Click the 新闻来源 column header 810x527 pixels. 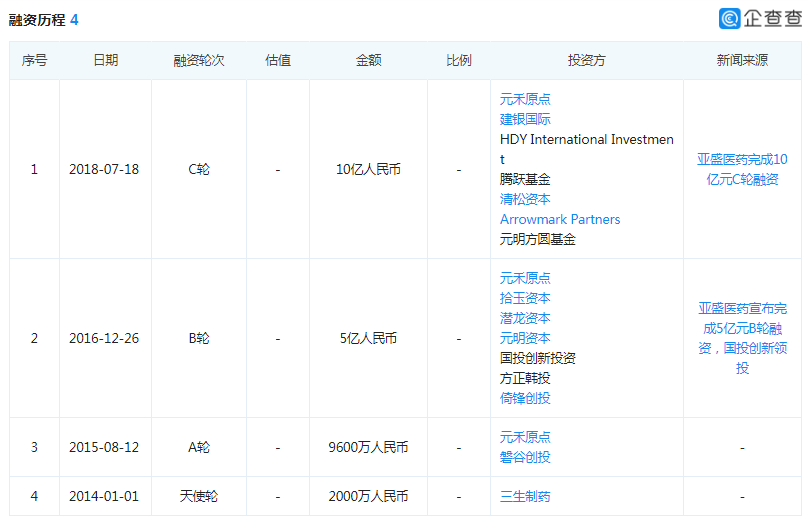[742, 60]
